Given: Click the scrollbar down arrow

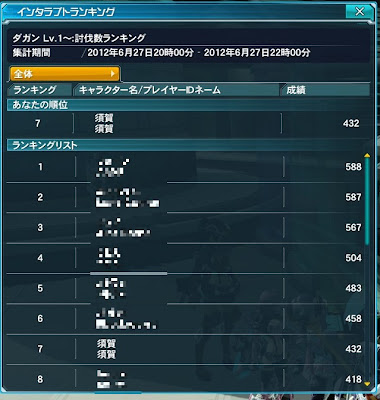Looking at the screenshot, I should tap(367, 384).
